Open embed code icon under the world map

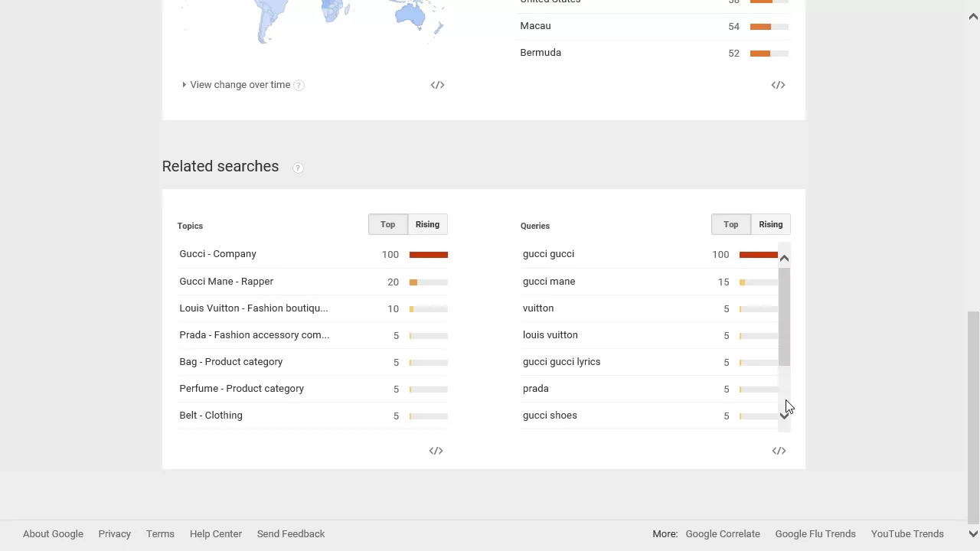(437, 85)
